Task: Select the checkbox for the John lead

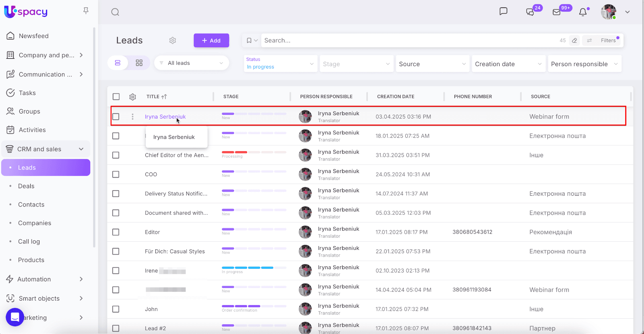Action: click(x=116, y=309)
